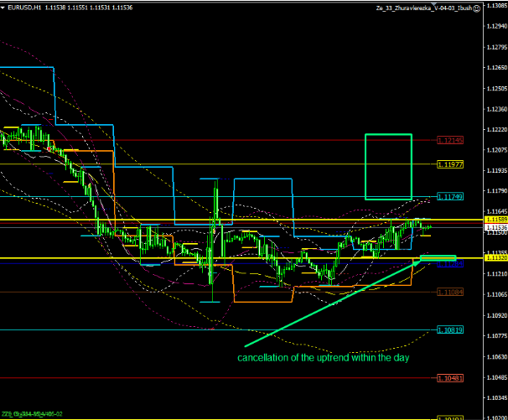
Task: Click the 1.11084 orange price level tag
Action: (450, 291)
